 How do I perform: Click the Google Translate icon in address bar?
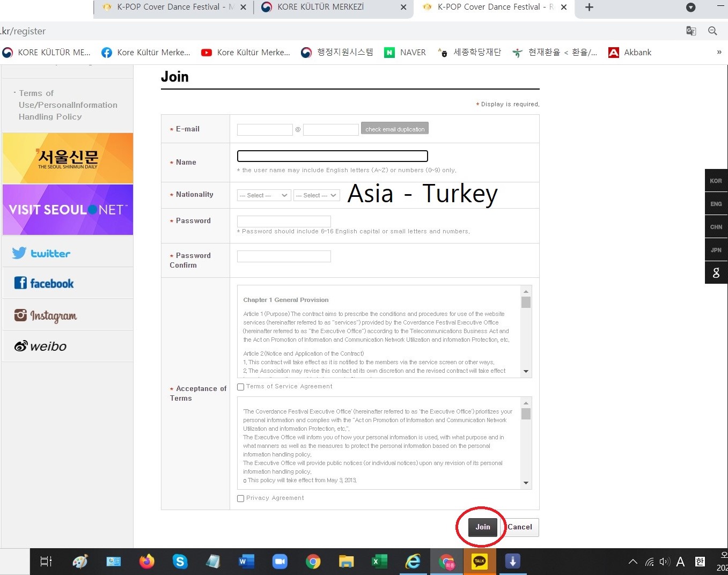coord(691,31)
